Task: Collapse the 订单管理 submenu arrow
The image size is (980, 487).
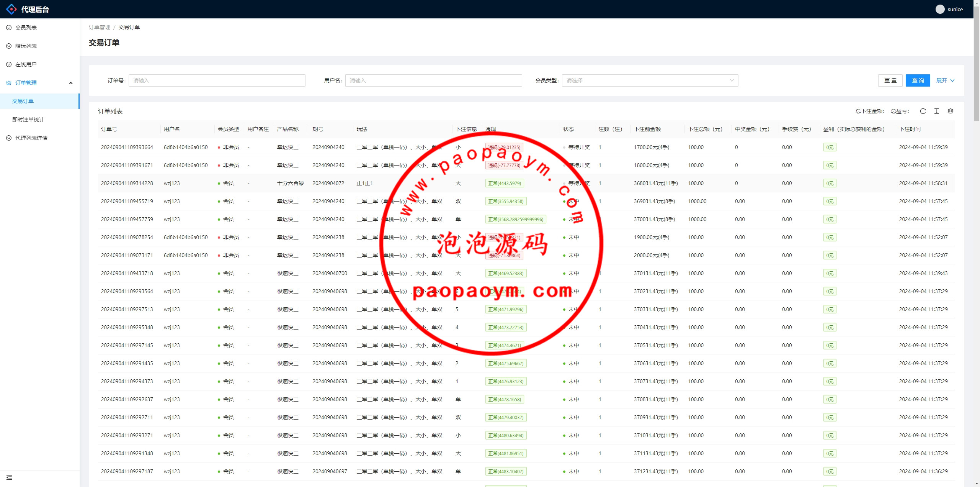Action: tap(71, 83)
